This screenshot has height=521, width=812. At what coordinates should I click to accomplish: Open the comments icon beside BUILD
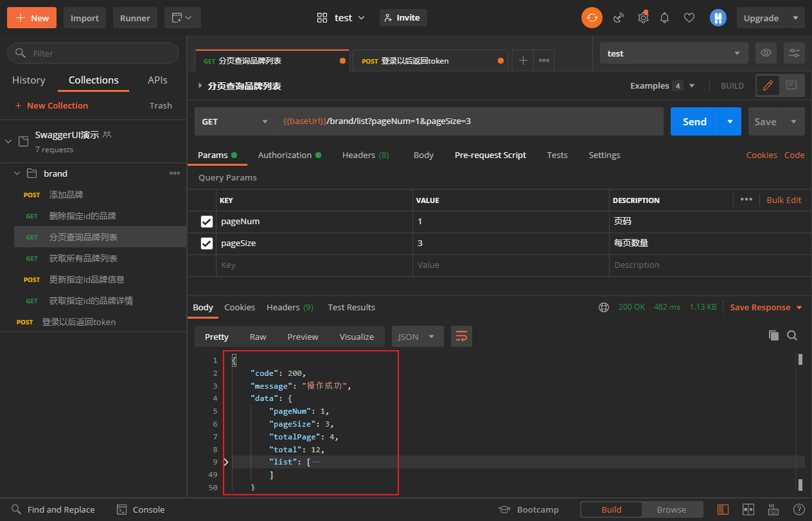coord(791,85)
